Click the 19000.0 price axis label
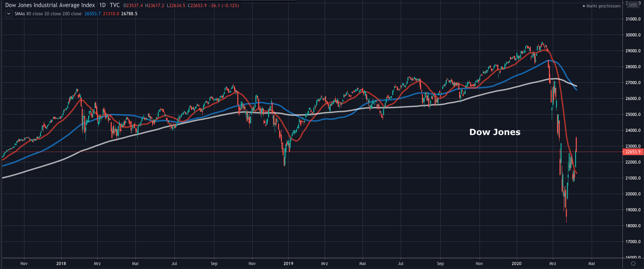Screen dimensions: 644x269 [x=632, y=210]
